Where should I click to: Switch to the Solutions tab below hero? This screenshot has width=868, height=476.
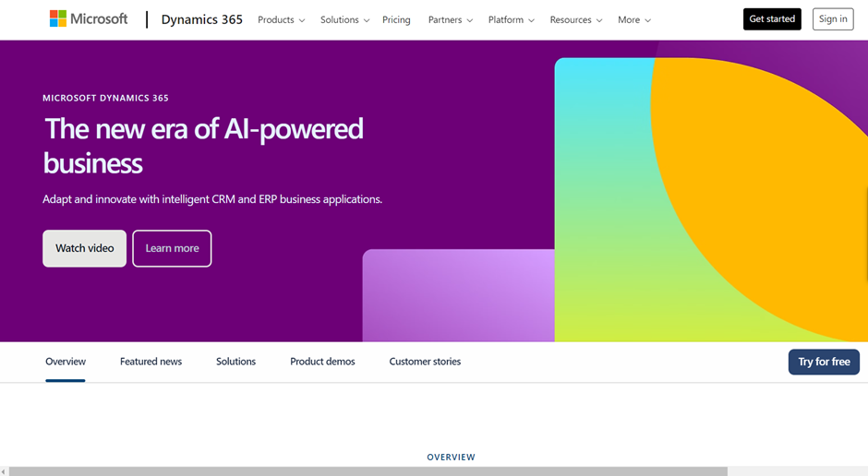[235, 362]
